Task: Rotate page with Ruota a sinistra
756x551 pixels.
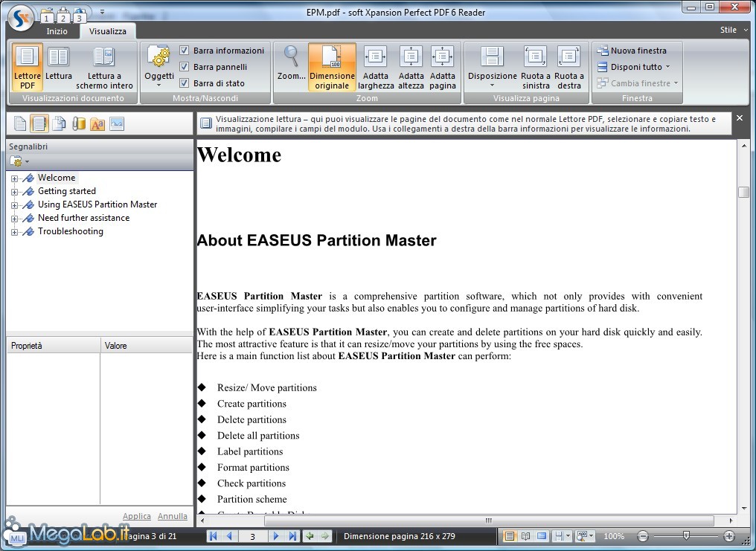Action: [536, 67]
